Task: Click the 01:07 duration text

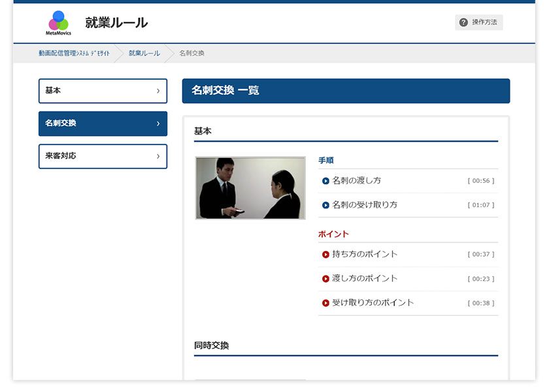Action: pos(481,205)
